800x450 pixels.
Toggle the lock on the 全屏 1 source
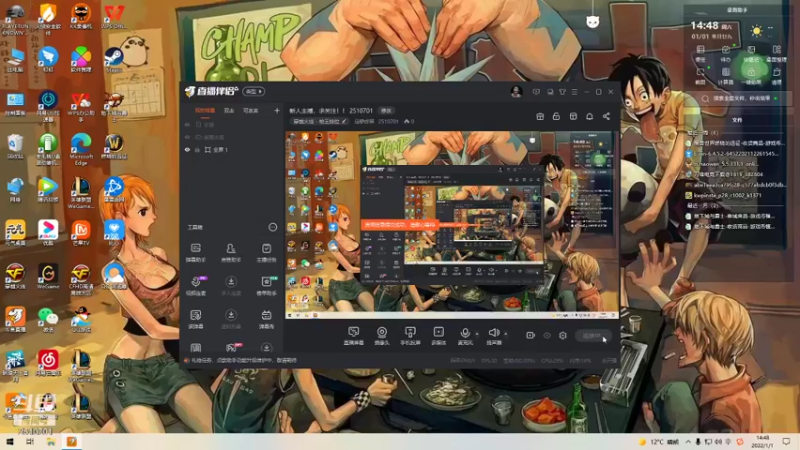point(197,149)
